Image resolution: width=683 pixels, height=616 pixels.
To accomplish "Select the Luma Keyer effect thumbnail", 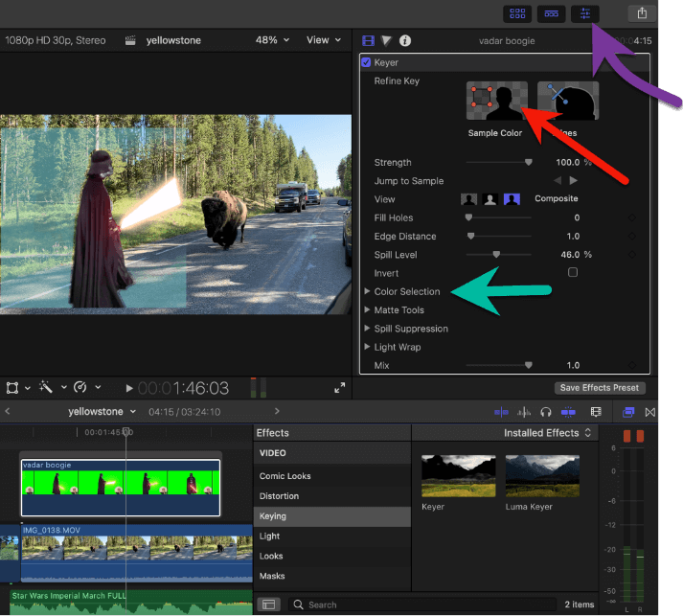I will coord(542,476).
